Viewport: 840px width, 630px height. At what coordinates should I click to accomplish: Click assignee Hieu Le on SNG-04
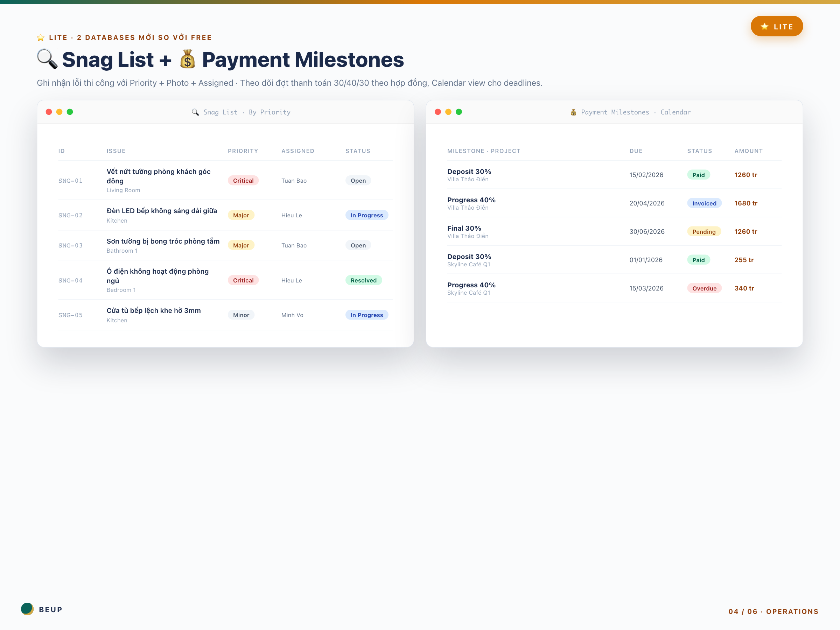click(292, 281)
